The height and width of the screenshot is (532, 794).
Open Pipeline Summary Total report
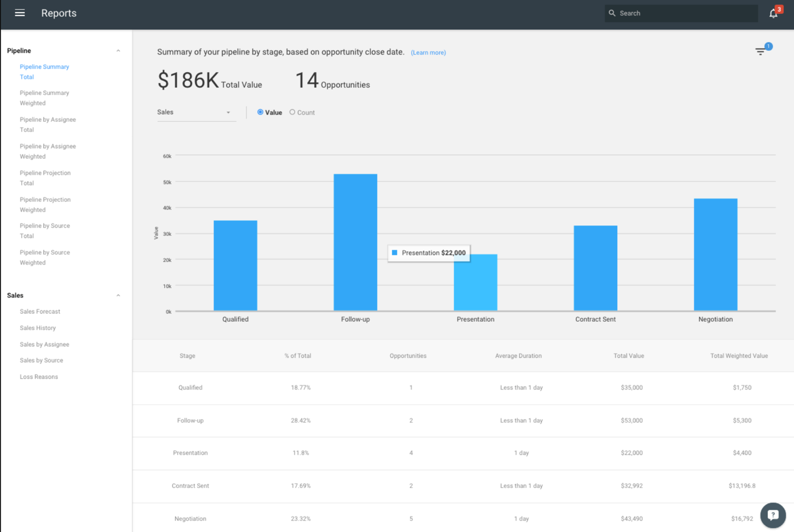point(44,72)
